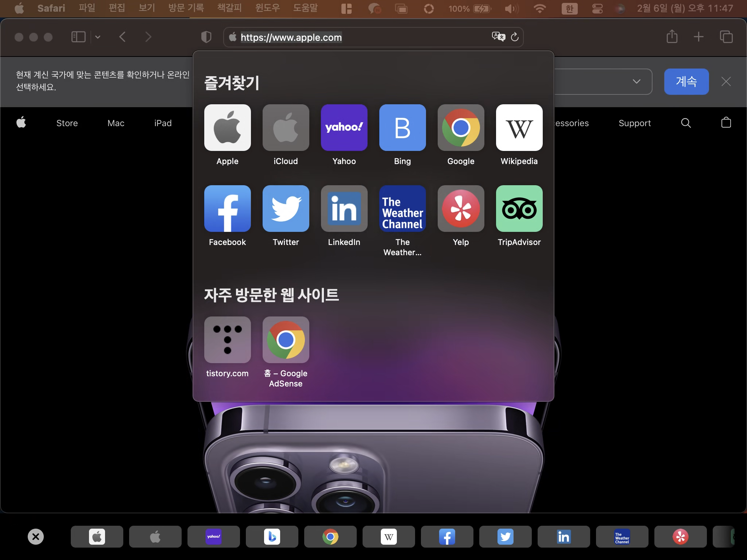Open the Weather Channel favorite shortcut
This screenshot has width=747, height=560.
click(x=402, y=209)
